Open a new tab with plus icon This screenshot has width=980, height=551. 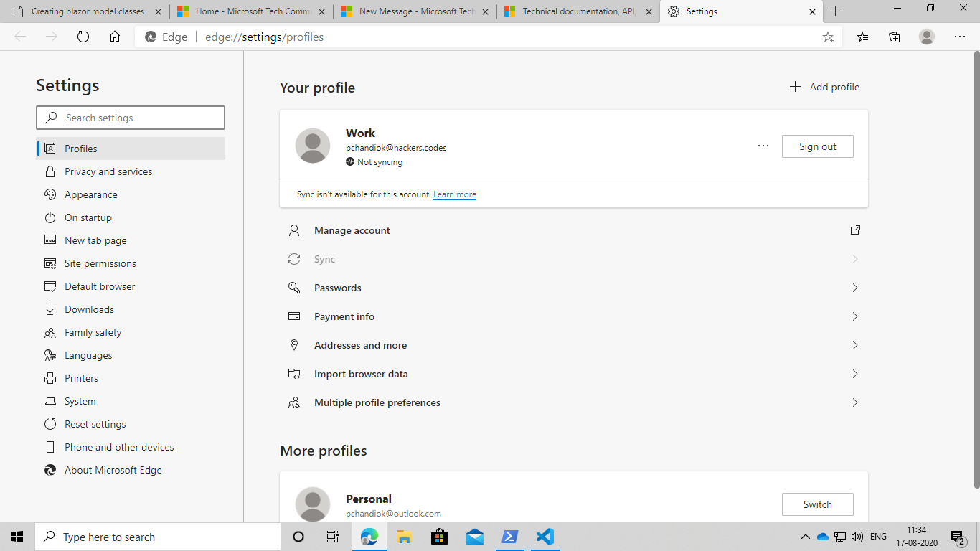point(836,11)
